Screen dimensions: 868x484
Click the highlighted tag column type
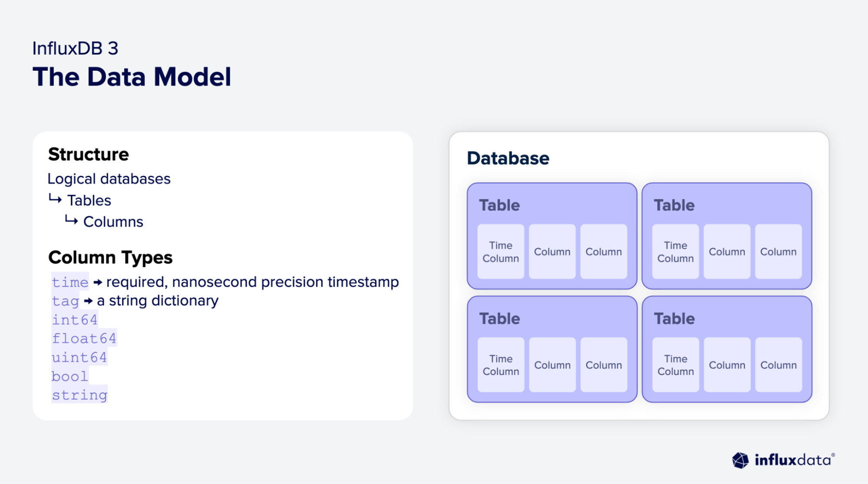pyautogui.click(x=65, y=301)
